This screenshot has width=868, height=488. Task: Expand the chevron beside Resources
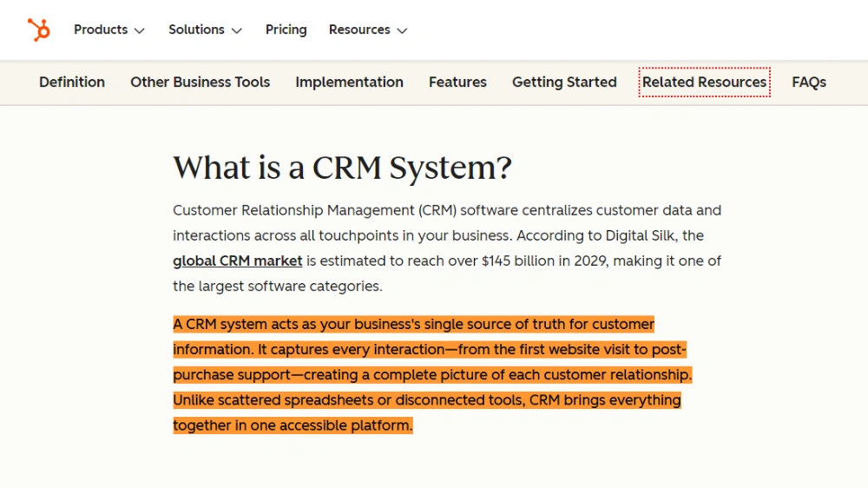pyautogui.click(x=402, y=30)
